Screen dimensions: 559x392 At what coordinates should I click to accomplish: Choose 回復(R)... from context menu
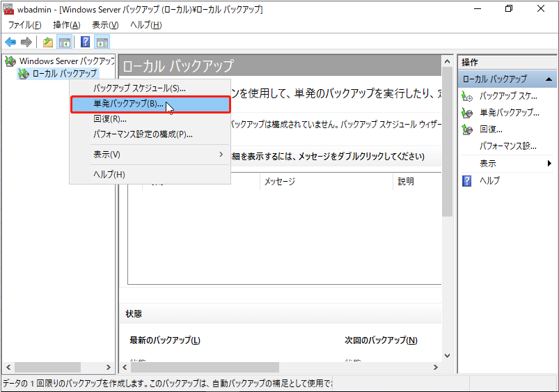click(150, 119)
